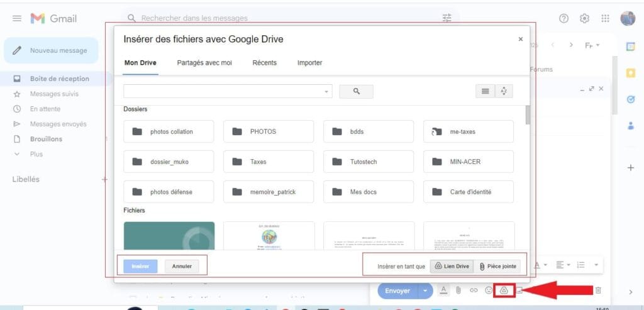The image size is (644, 310).
Task: Open the send options arrow beside Envoyer
Action: click(x=426, y=291)
